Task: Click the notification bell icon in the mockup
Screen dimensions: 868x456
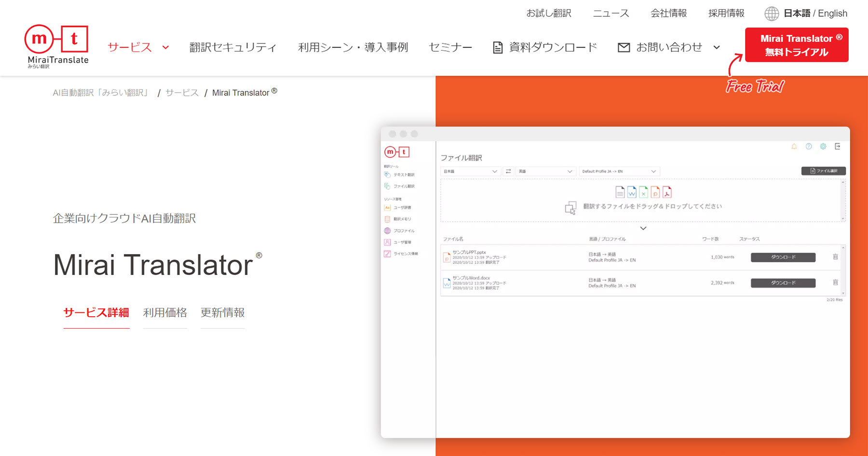Action: click(x=794, y=147)
